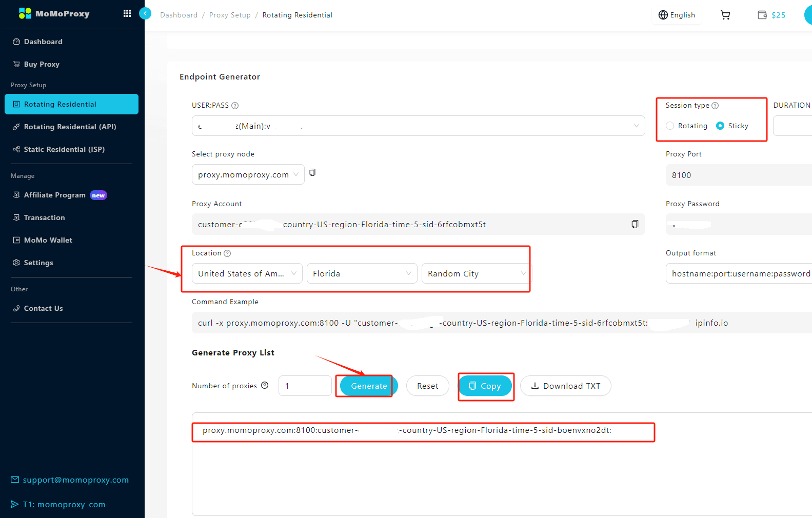Screen dimensions: 812x518
Task: Click the Download TXT button
Action: point(565,386)
